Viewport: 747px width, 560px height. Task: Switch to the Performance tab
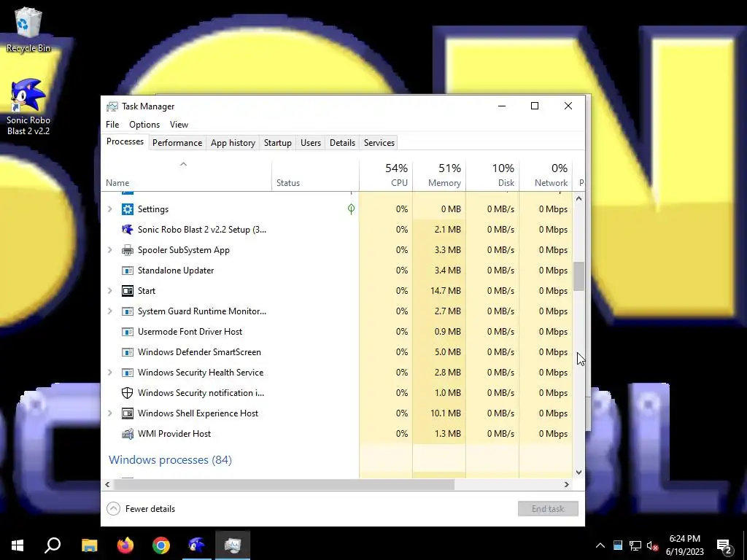pos(177,143)
